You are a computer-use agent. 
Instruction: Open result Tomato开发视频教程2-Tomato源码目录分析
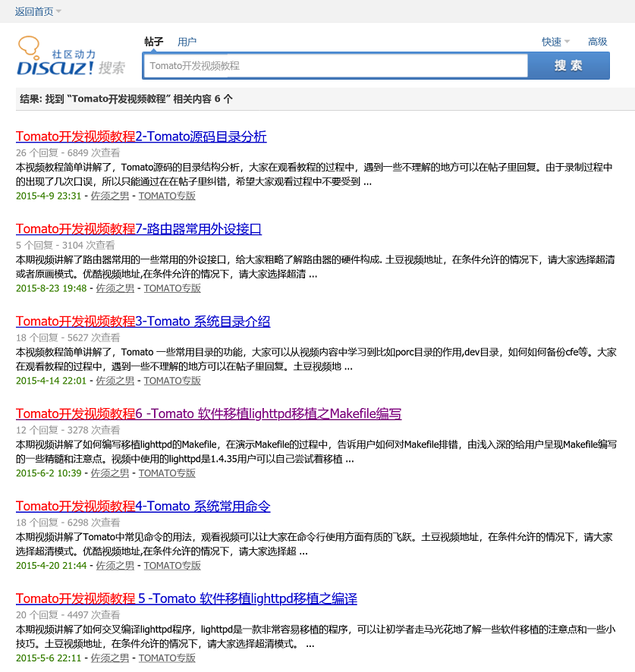(x=141, y=137)
